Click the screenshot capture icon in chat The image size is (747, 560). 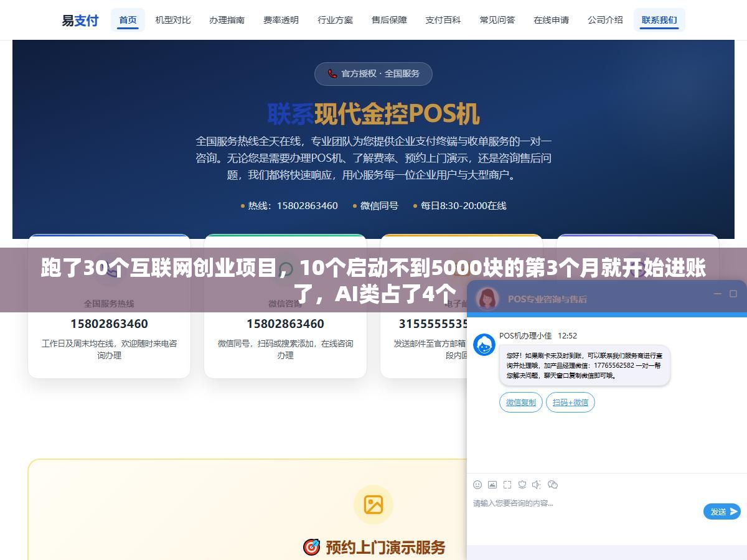tap(507, 485)
